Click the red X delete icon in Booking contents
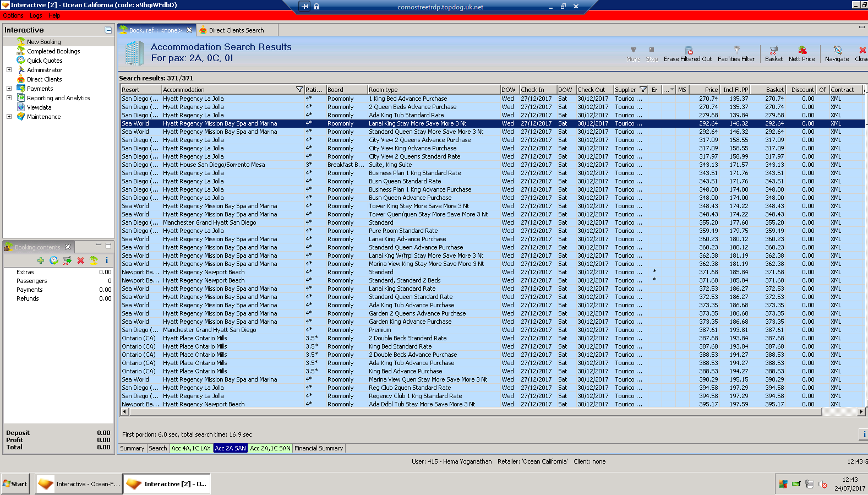 pyautogui.click(x=80, y=260)
